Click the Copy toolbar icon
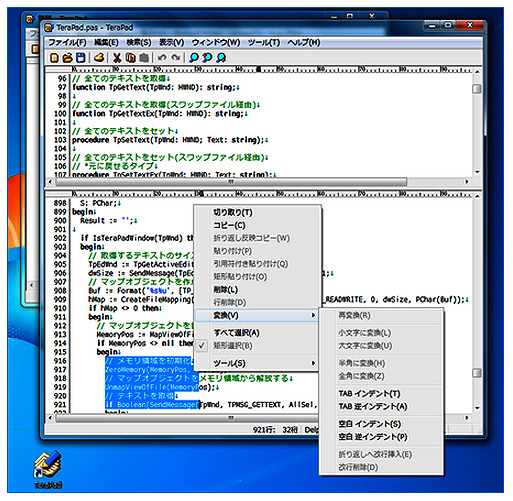 131,58
